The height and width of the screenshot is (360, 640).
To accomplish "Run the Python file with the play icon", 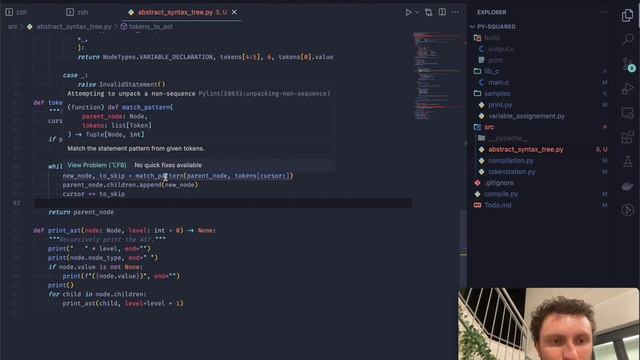I will pos(408,12).
